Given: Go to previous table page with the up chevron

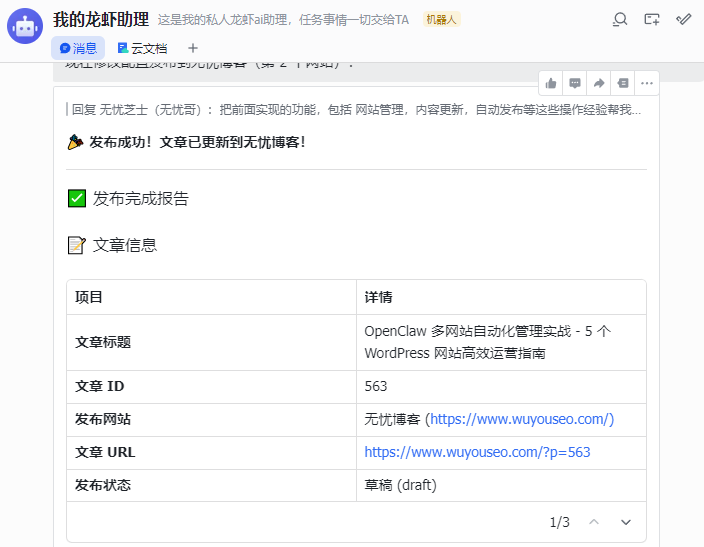Looking at the screenshot, I should tap(594, 522).
